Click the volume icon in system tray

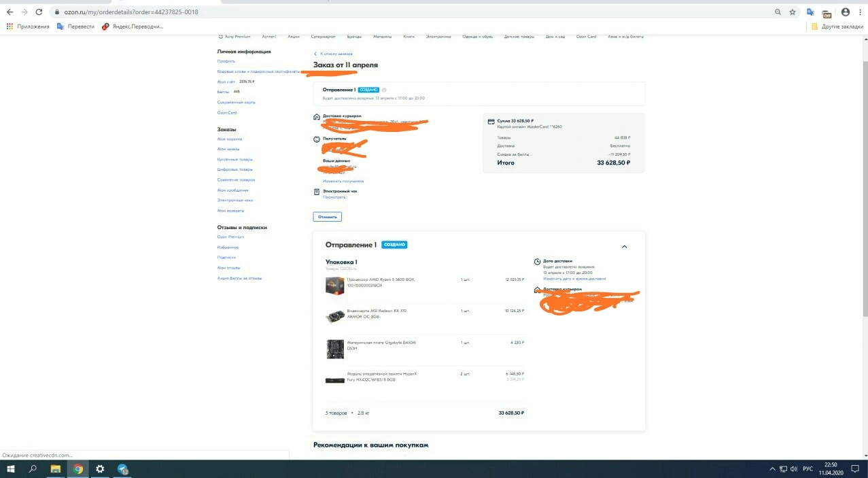[x=794, y=469]
